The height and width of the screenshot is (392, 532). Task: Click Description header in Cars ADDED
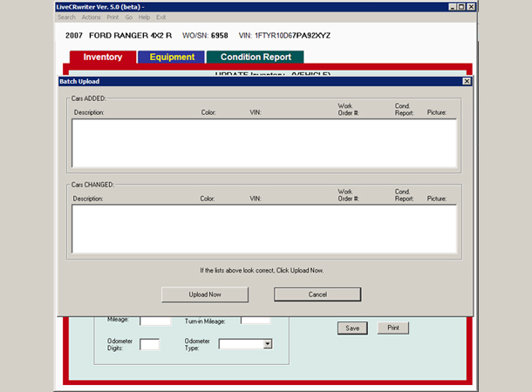(x=89, y=112)
